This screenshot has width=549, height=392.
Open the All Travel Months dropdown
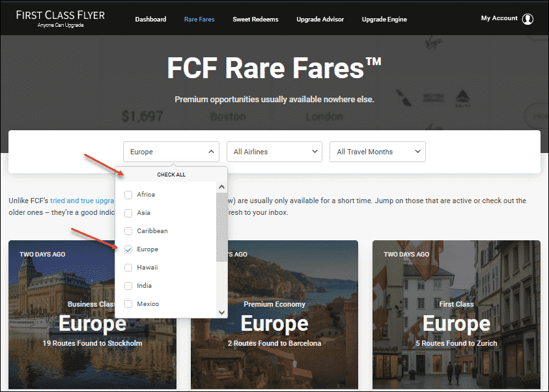click(x=378, y=152)
